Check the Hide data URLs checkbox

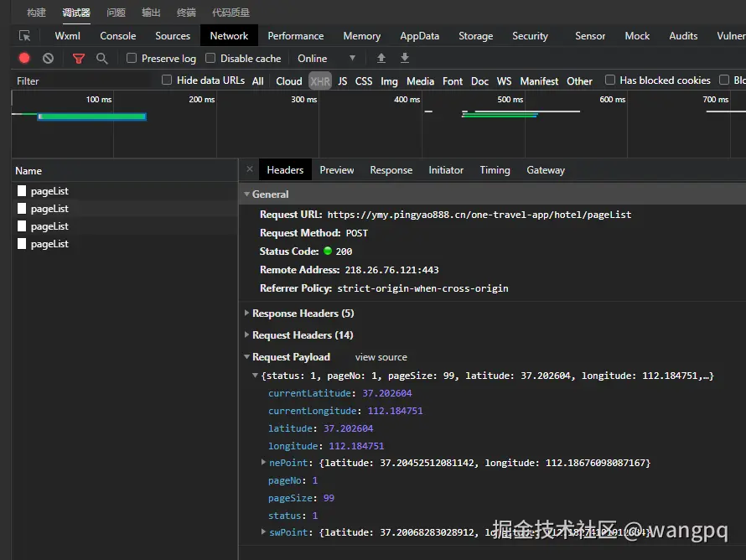[x=167, y=80]
